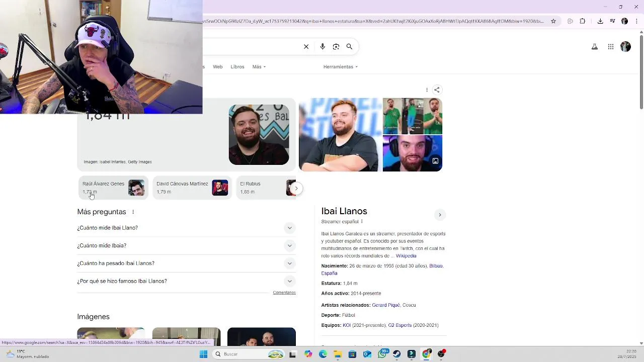This screenshot has width=644, height=362.
Task: Open KOI team link
Action: [x=347, y=325]
